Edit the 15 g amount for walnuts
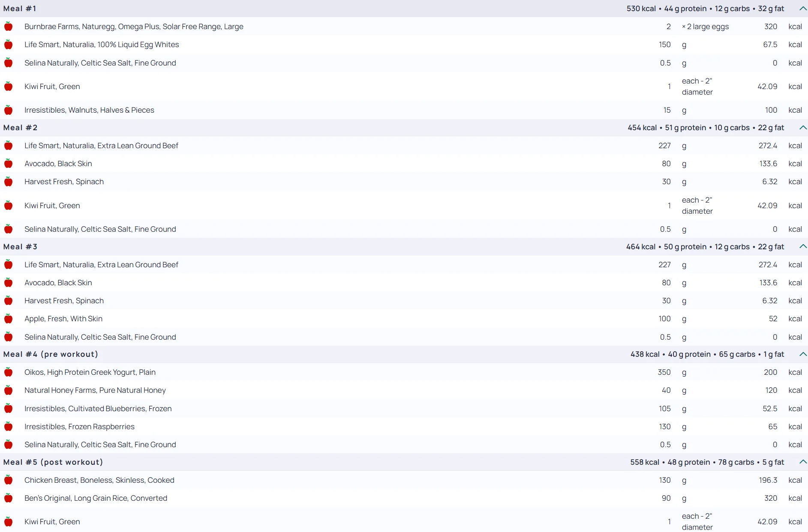This screenshot has width=808, height=532. coord(667,110)
